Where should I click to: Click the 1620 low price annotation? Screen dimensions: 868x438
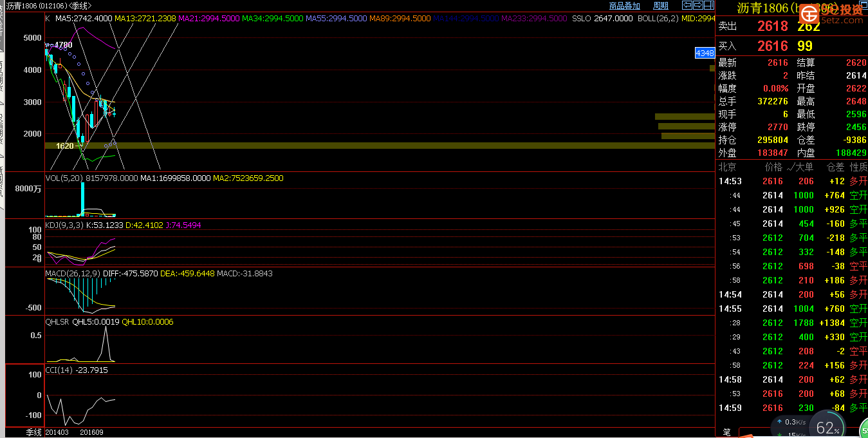pyautogui.click(x=65, y=146)
